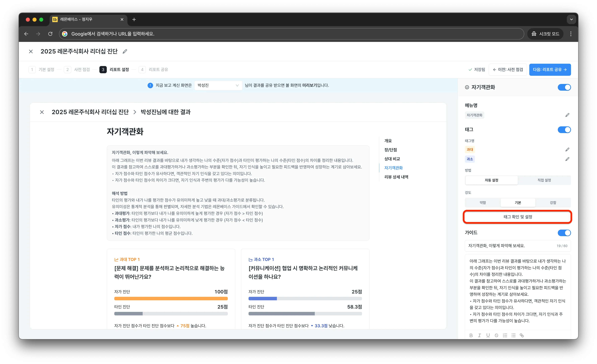The height and width of the screenshot is (364, 597).
Task: Apply italic formatting in guide editor
Action: pos(480,335)
